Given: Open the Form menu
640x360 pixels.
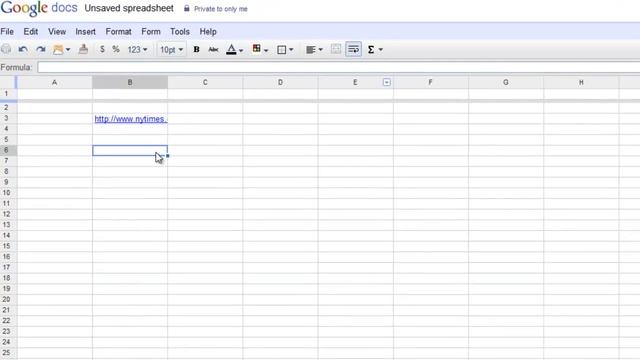Looking at the screenshot, I should (151, 31).
